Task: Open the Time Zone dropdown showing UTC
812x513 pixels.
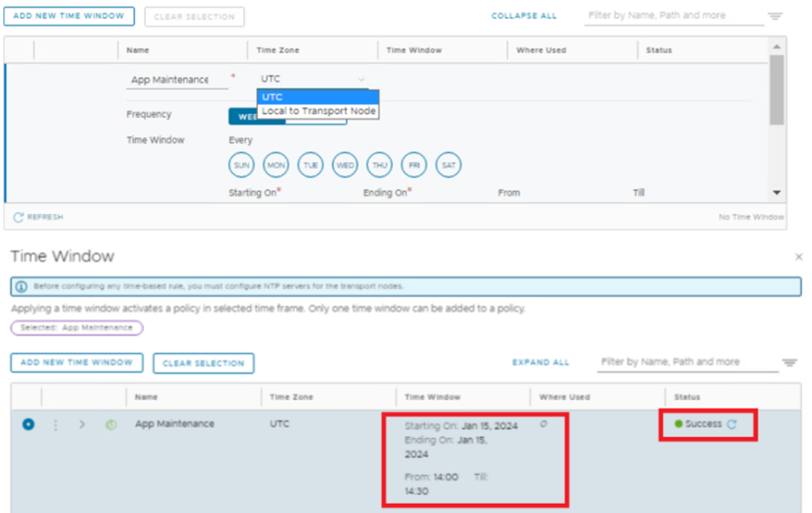Action: [x=313, y=79]
